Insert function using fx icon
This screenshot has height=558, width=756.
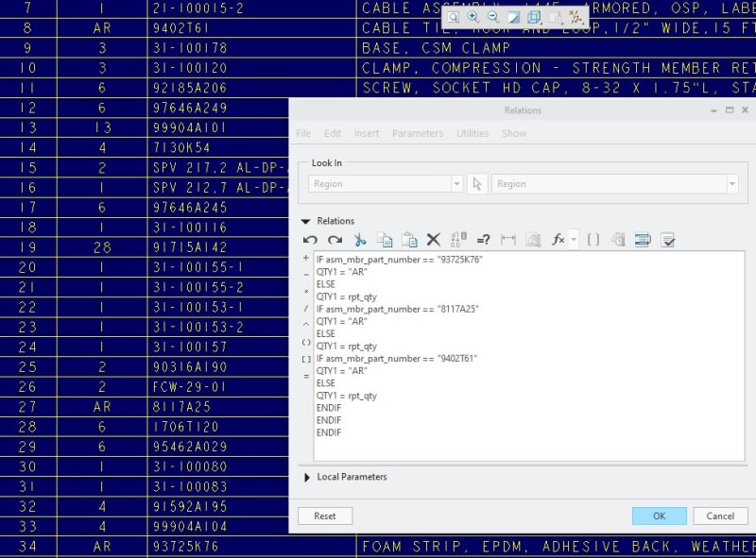[558, 239]
